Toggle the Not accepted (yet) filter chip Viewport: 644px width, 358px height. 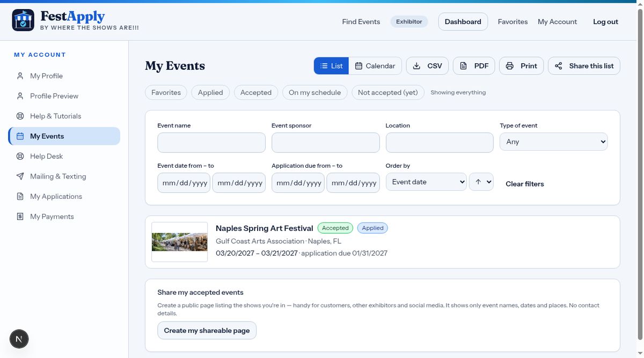point(388,93)
